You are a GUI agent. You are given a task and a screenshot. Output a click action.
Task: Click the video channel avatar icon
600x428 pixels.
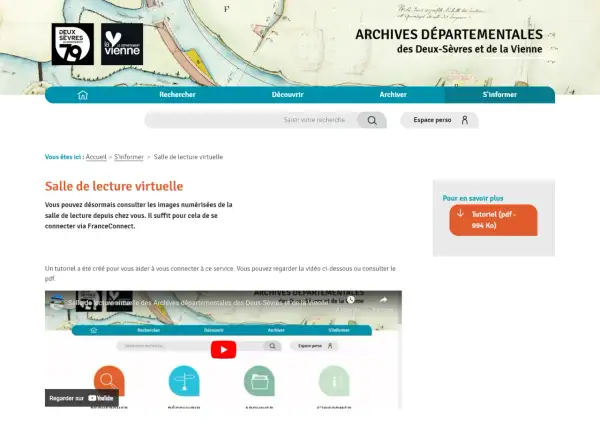click(x=57, y=302)
